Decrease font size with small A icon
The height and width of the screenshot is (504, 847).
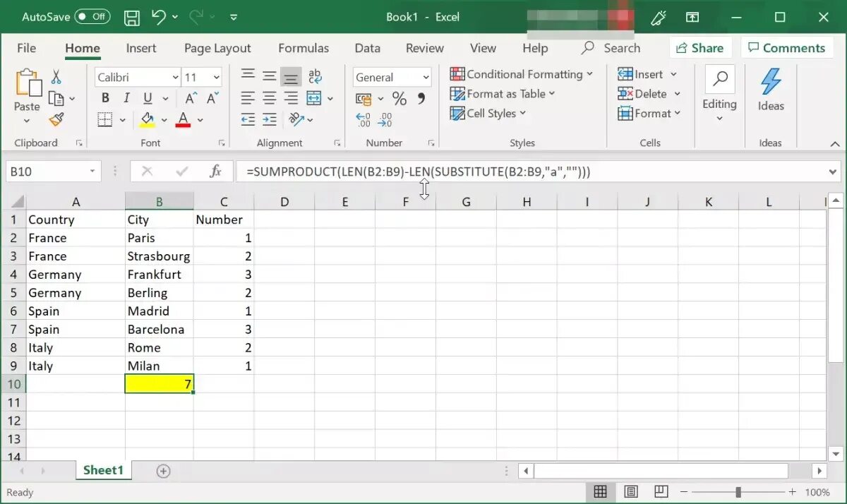[x=212, y=98]
